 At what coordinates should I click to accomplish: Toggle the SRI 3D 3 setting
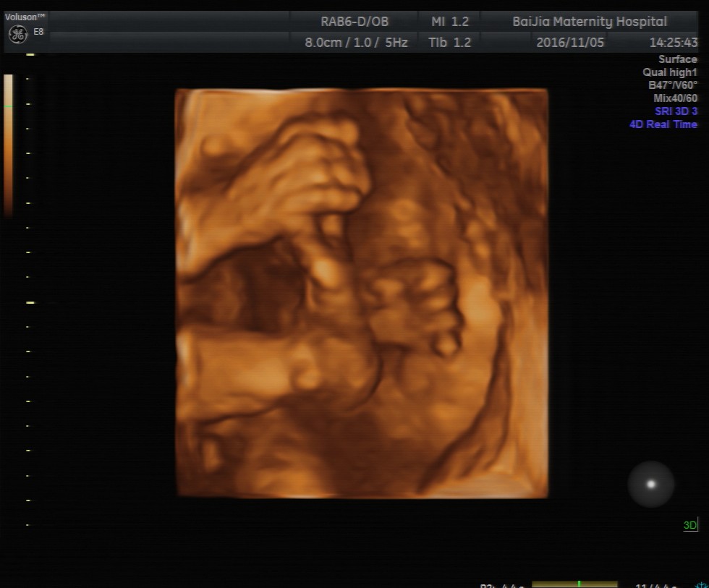[676, 111]
